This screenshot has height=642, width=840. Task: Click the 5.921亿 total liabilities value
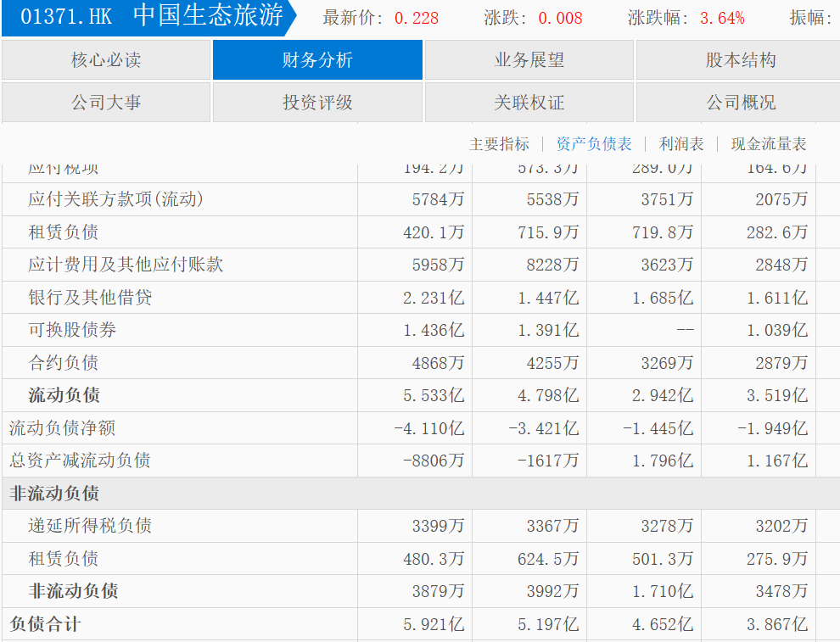[x=434, y=625]
